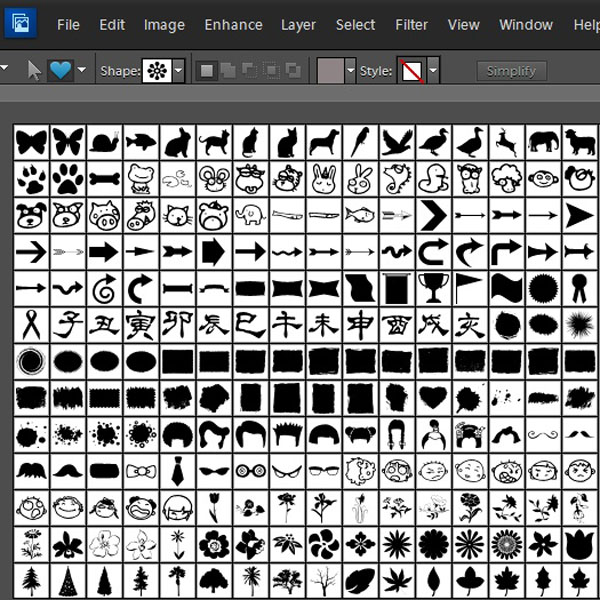Click the Simplify button

pyautogui.click(x=511, y=71)
